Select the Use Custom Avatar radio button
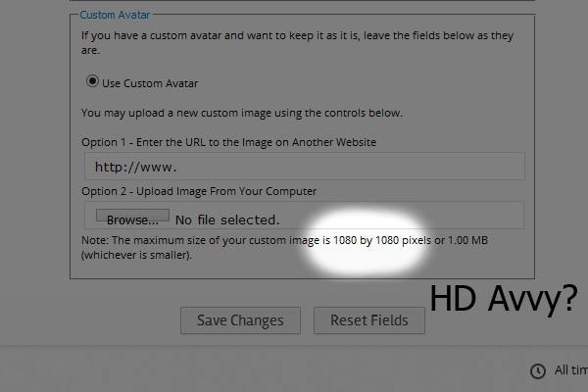Viewport: 588px width, 392px height. coord(92,81)
